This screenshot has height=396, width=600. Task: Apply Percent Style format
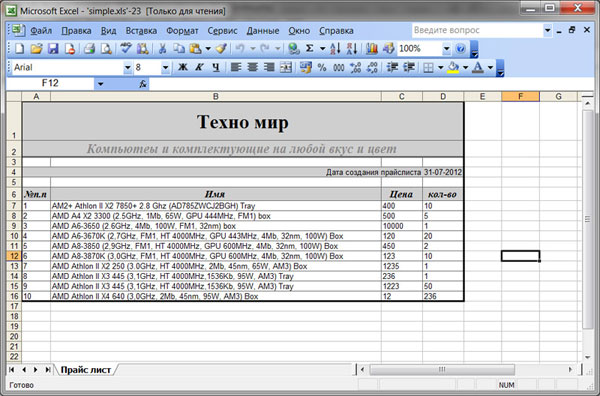[x=322, y=68]
